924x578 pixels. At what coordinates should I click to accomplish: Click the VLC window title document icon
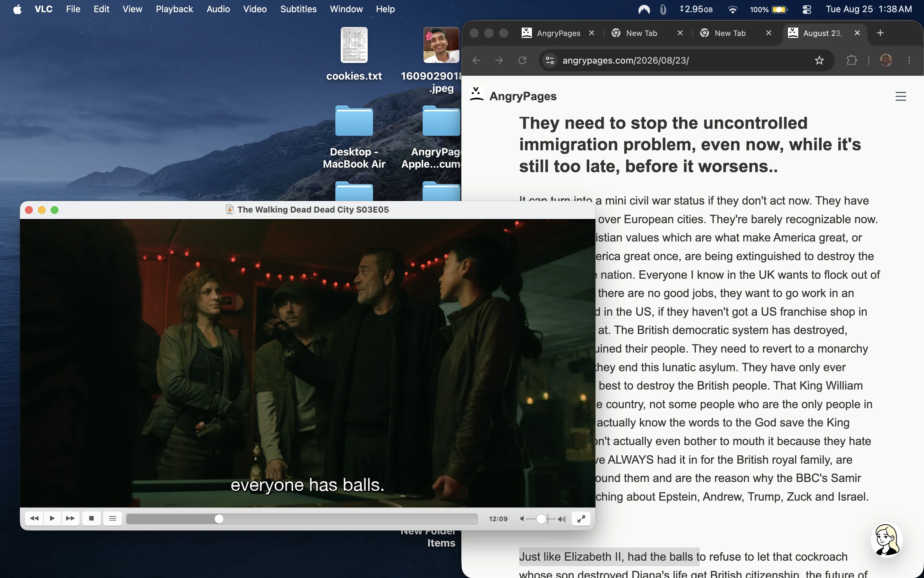coord(229,209)
